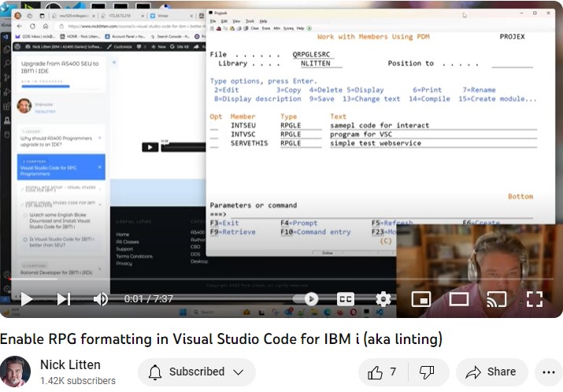Like the video with thumbs up

(383, 372)
